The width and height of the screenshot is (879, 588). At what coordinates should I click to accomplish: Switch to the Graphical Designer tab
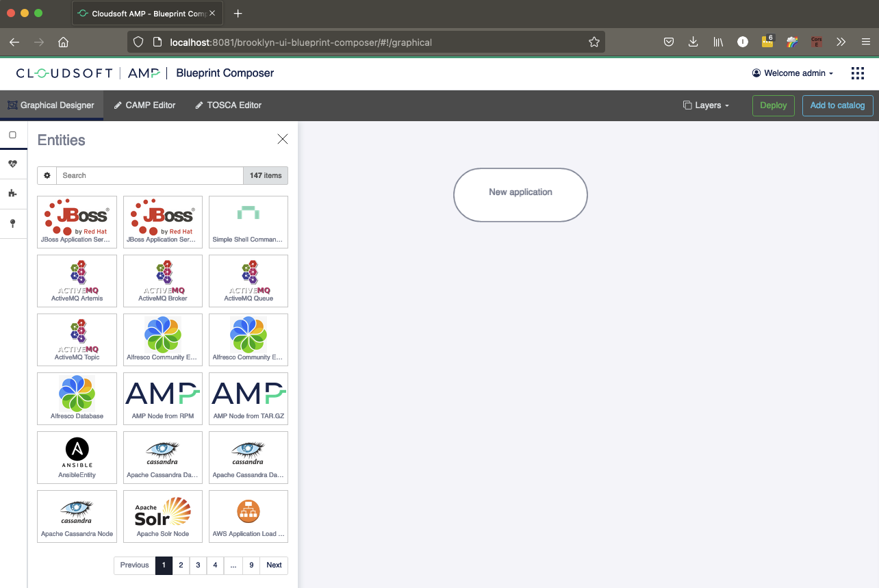(51, 105)
